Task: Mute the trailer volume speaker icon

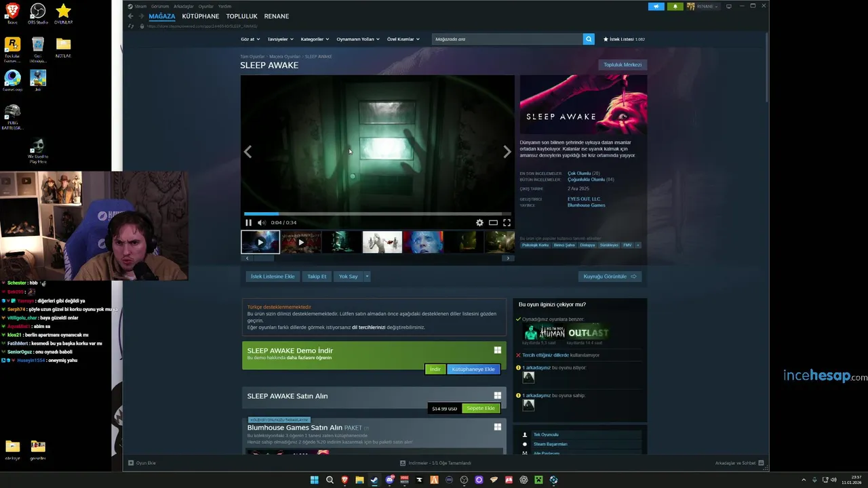Action: pos(262,222)
